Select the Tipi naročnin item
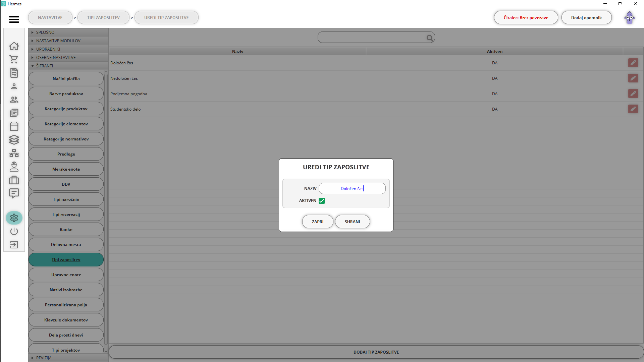 (66, 199)
